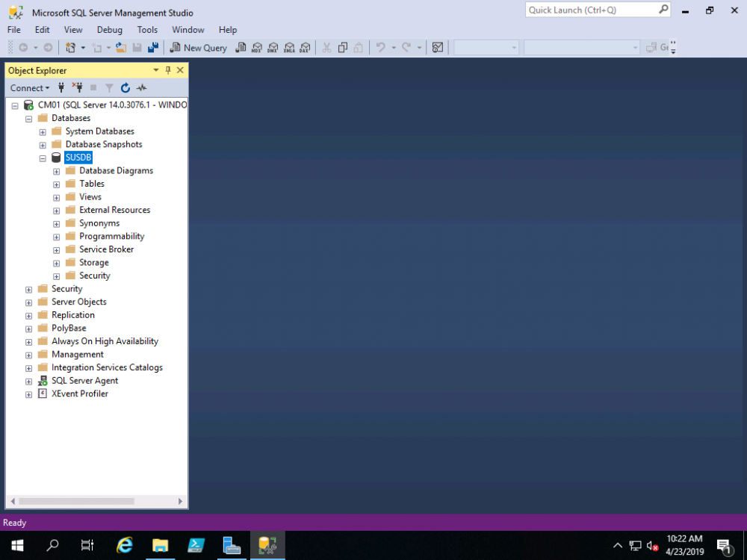Click the Analysis Services MDX Query icon
Image resolution: width=747 pixels, height=560 pixels.
[x=257, y=48]
